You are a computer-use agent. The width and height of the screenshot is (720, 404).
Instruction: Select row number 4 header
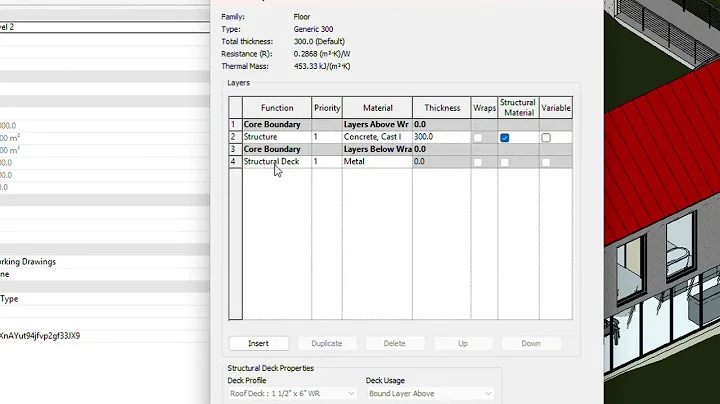[235, 162]
